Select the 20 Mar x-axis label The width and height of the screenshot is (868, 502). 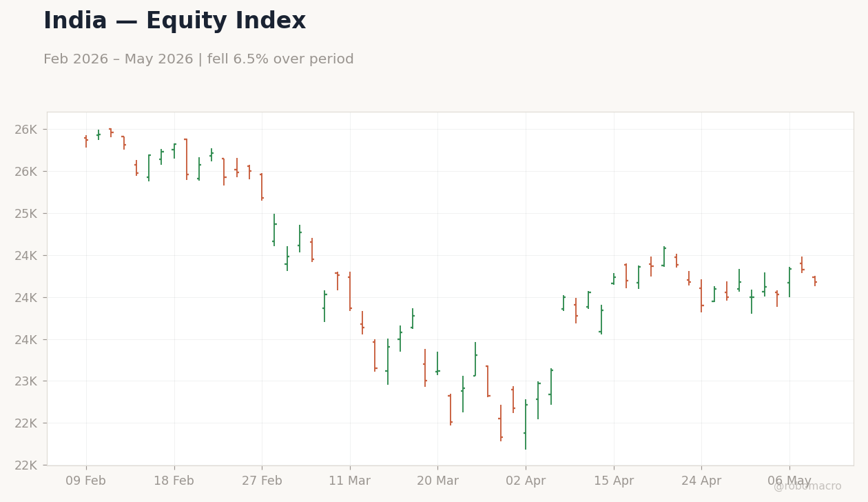(437, 481)
